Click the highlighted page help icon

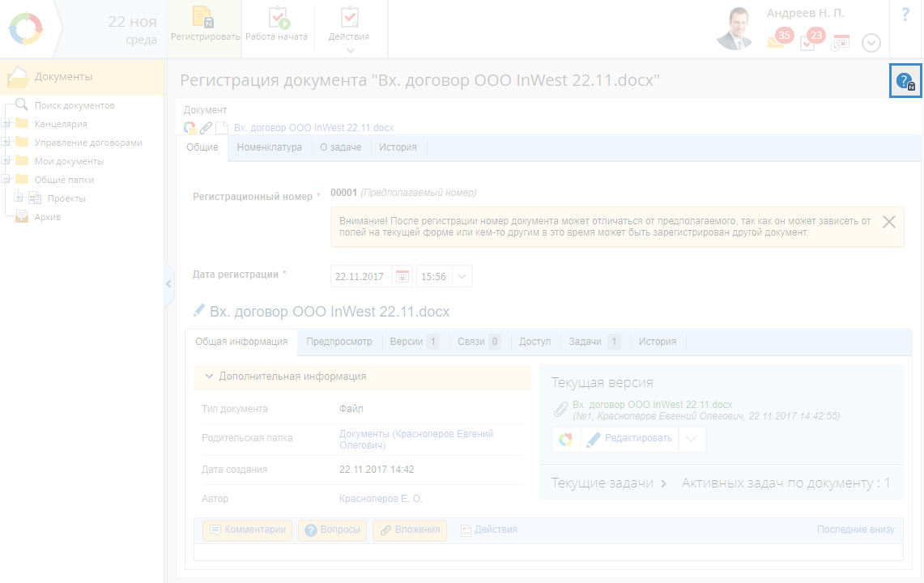tap(905, 81)
